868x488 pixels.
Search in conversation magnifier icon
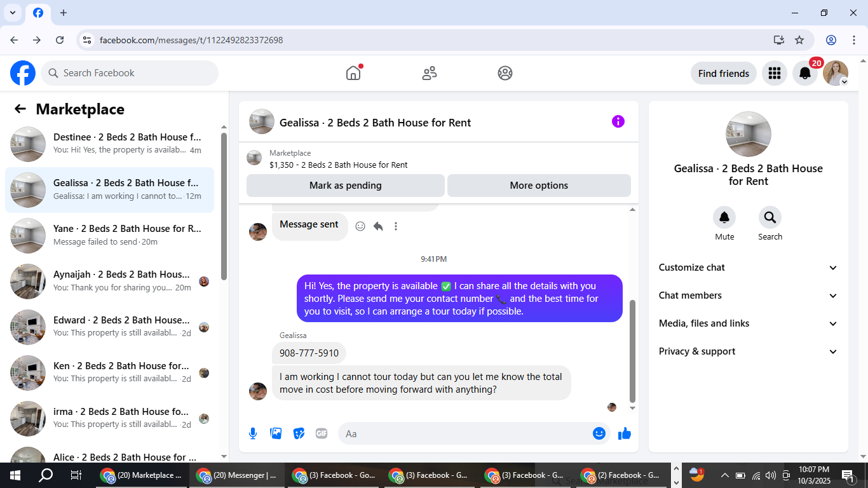[770, 217]
